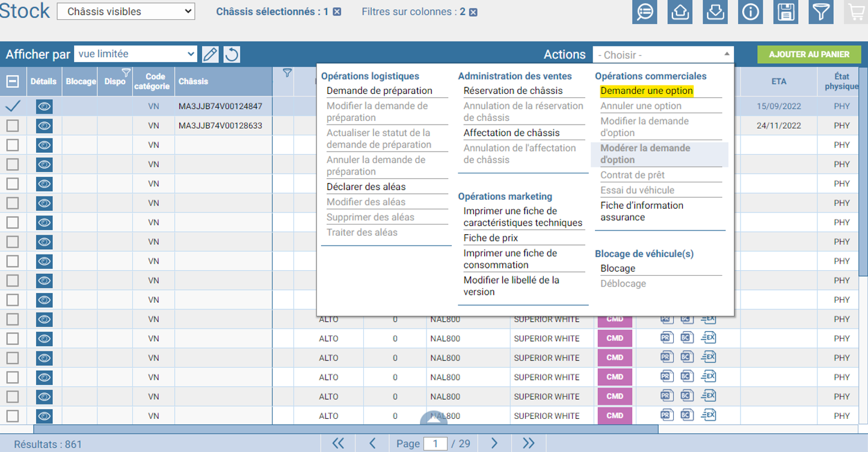Screen dimensions: 868x452
Task: Click the pencil edit view icon
Action: point(210,54)
